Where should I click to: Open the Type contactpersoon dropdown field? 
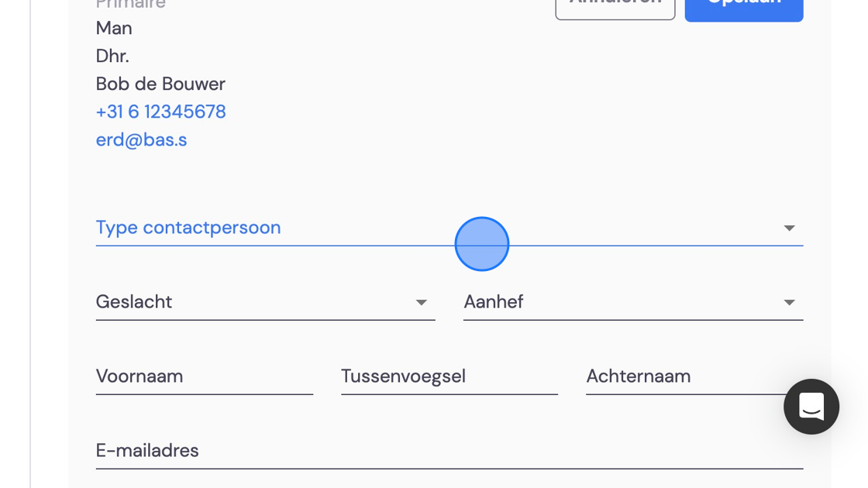pyautogui.click(x=449, y=228)
